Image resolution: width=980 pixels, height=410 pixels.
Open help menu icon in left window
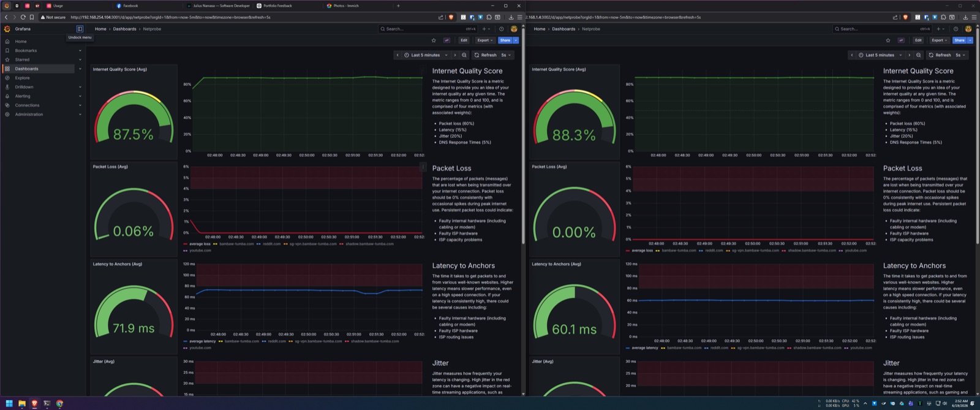502,29
